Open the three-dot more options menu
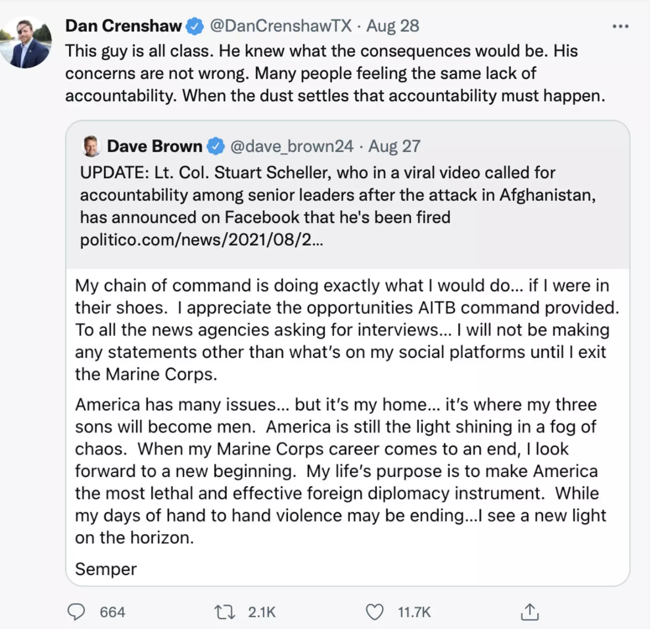Screen dimensions: 672x629 coord(620,26)
